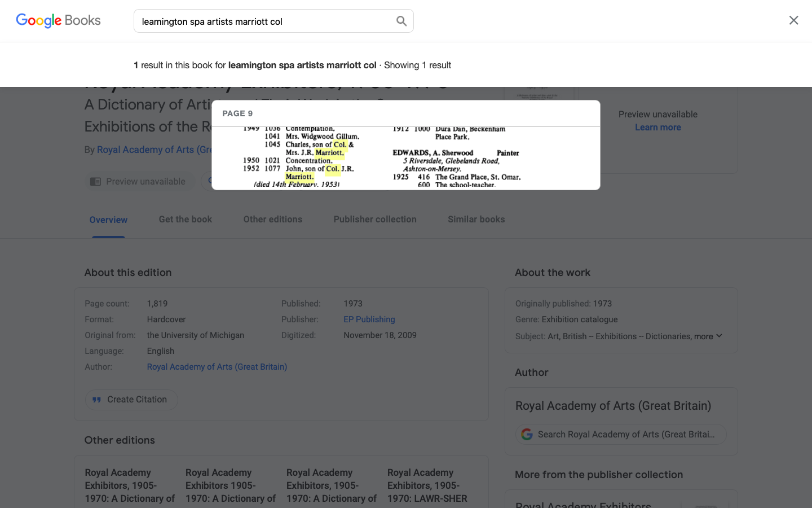The width and height of the screenshot is (812, 508).
Task: Click the EP Publishing publisher link
Action: (369, 319)
